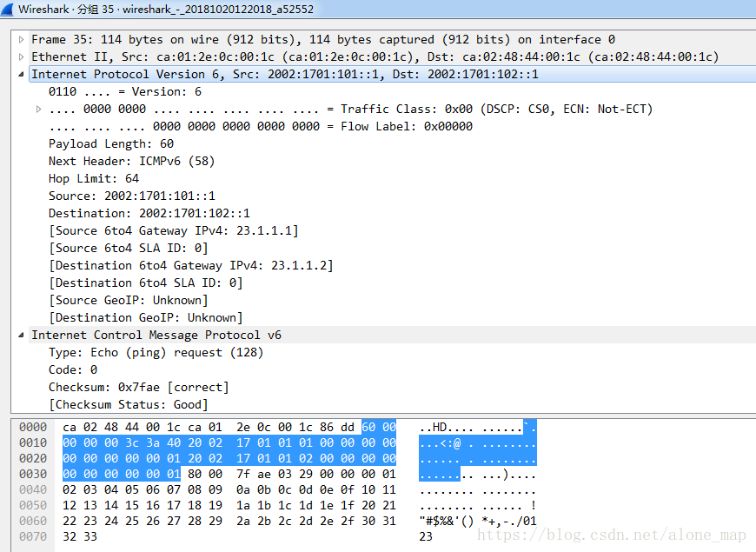The width and height of the screenshot is (756, 552).
Task: Select the Flow Label: 0x00000 row
Action: pos(261,126)
